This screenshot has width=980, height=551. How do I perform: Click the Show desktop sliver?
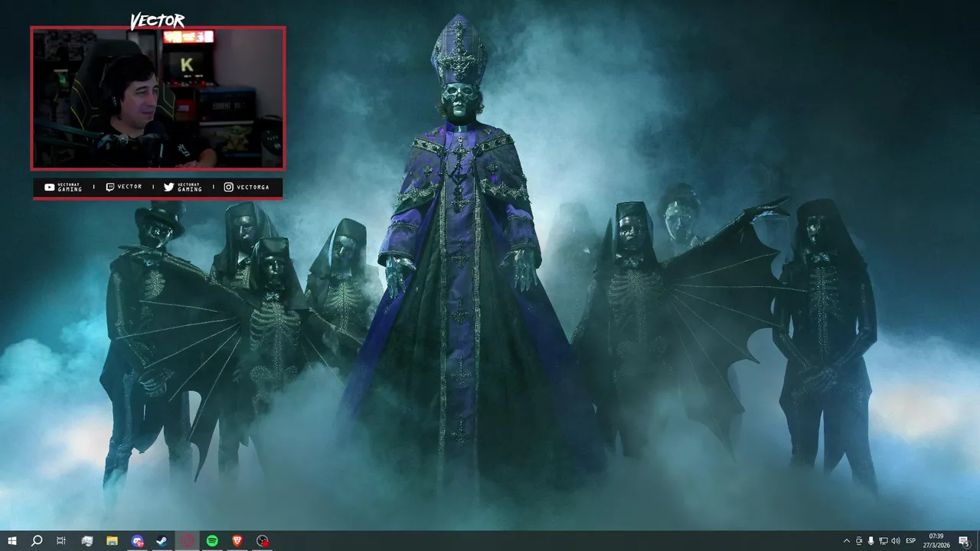coord(978,541)
